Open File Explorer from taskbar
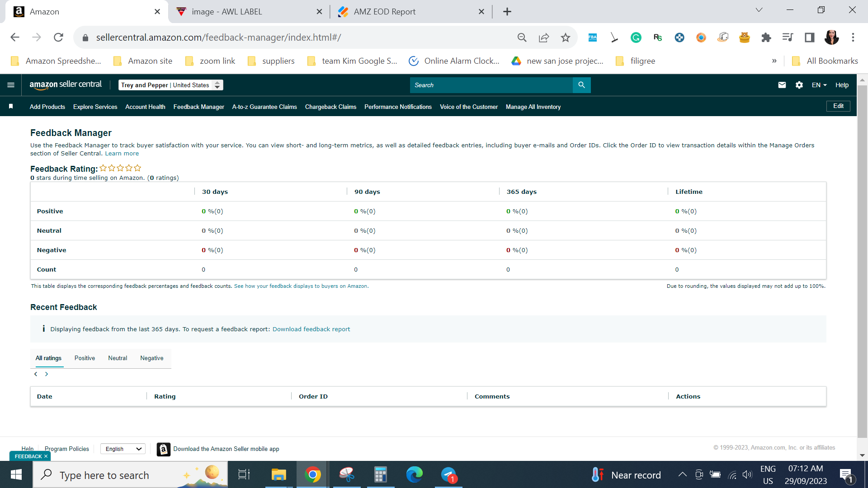Image resolution: width=868 pixels, height=488 pixels. pos(279,475)
